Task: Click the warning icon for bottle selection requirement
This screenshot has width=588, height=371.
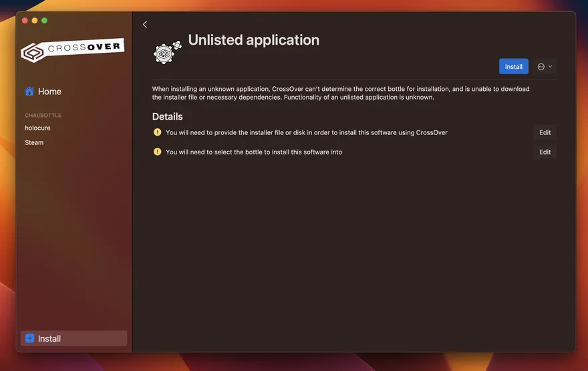Action: tap(158, 152)
